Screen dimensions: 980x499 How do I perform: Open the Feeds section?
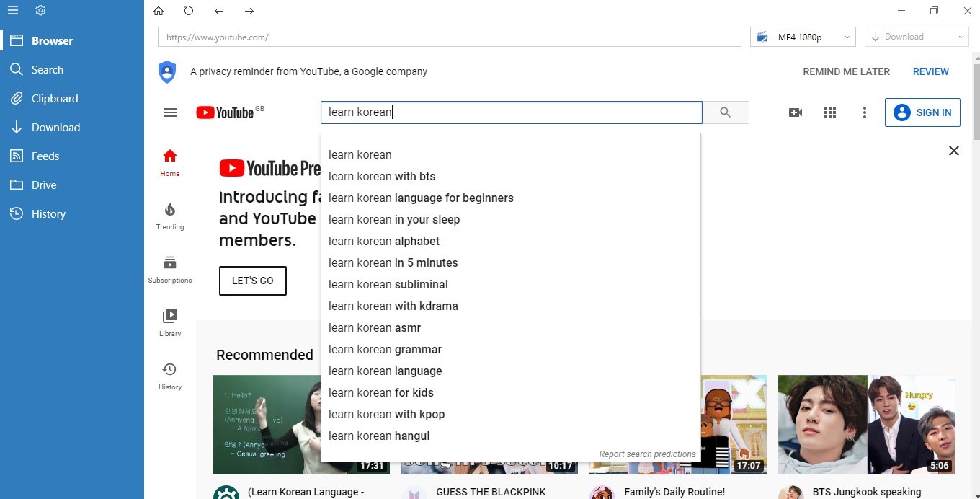tap(72, 156)
